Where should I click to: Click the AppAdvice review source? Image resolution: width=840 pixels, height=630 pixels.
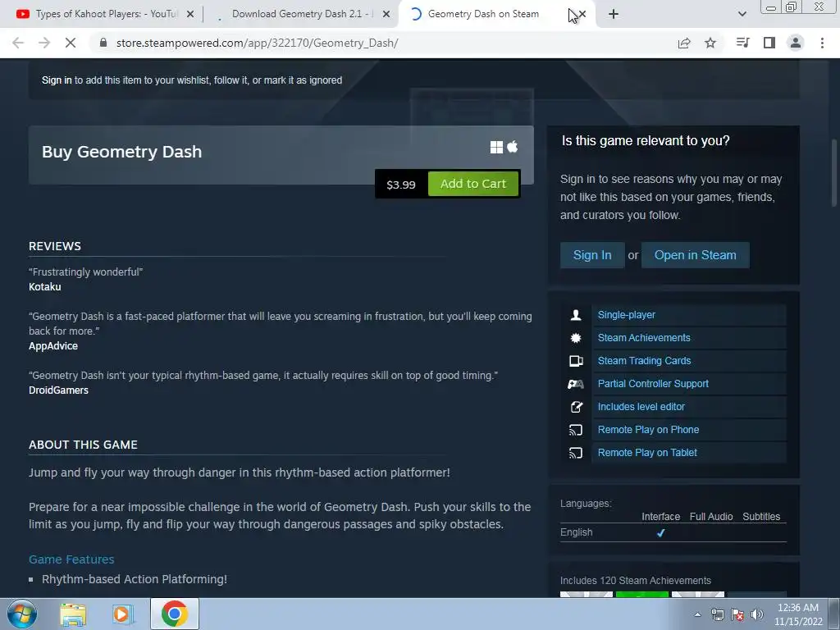[53, 346]
